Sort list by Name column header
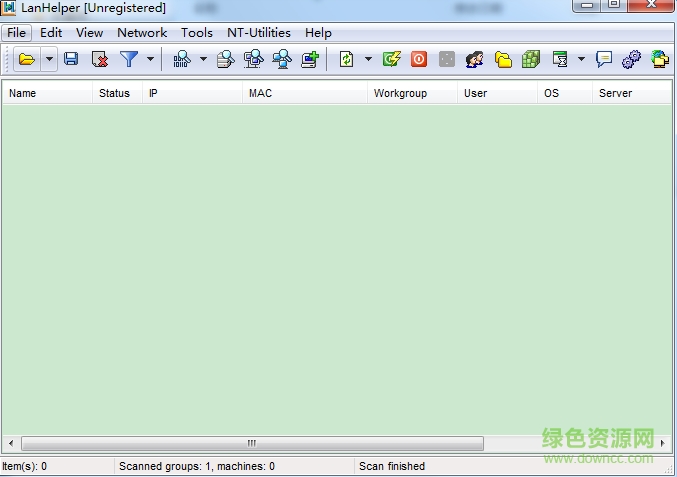Screen dimensions: 677x477 (x=47, y=93)
